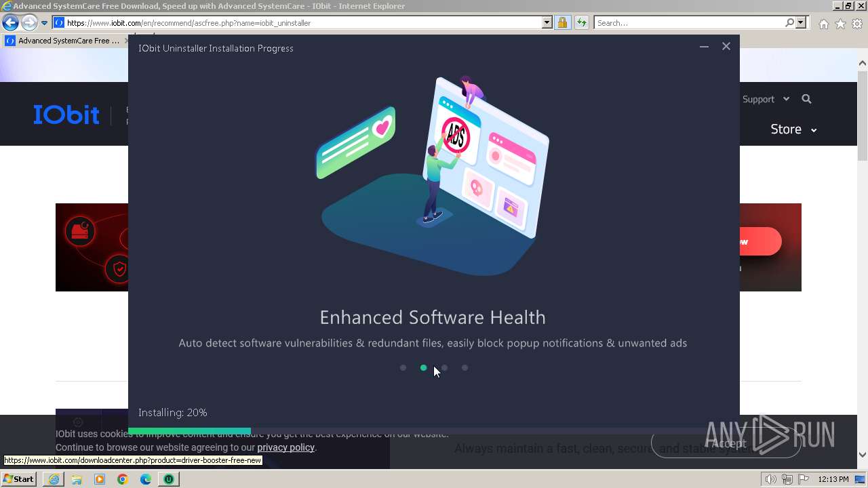Open the IObit Uninstaller taskbar icon
This screenshot has height=488, width=868.
pos(168,479)
